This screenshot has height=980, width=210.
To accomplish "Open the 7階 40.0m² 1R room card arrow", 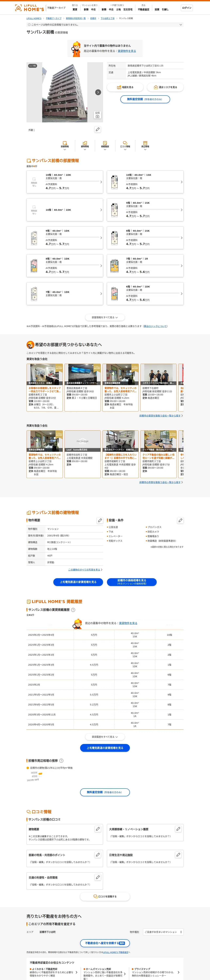I will pyautogui.click(x=181, y=266).
